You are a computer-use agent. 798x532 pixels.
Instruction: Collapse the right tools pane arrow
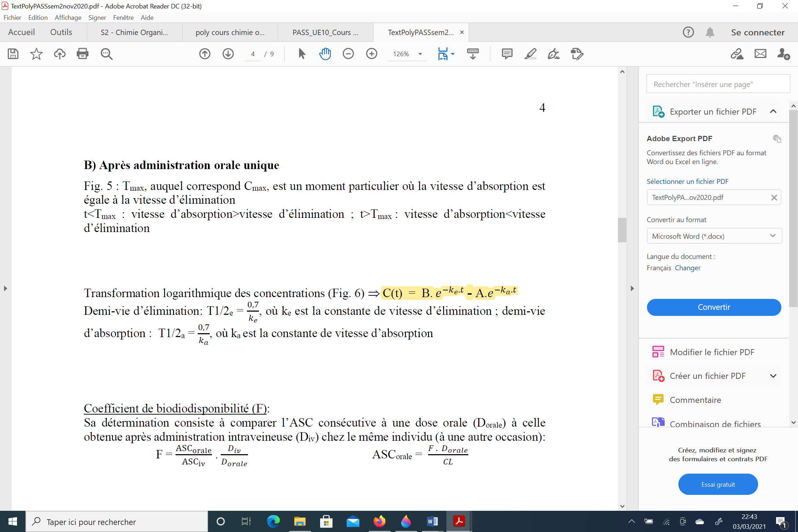632,288
